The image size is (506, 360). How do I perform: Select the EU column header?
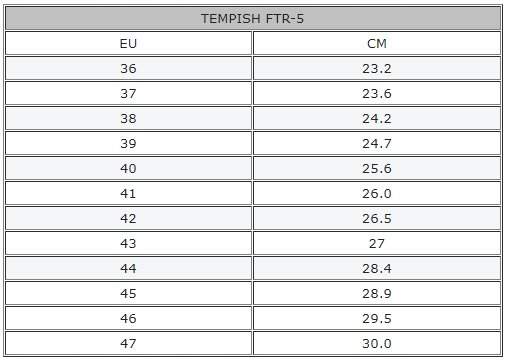coord(128,43)
